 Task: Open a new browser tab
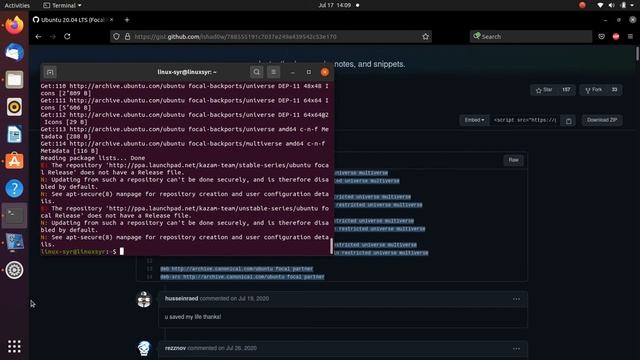pos(127,20)
